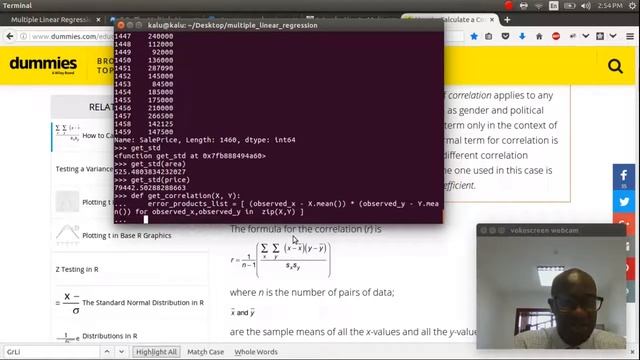Viewport: 640px width, 360px height.
Task: Click the dummies site logo
Action: click(x=43, y=64)
